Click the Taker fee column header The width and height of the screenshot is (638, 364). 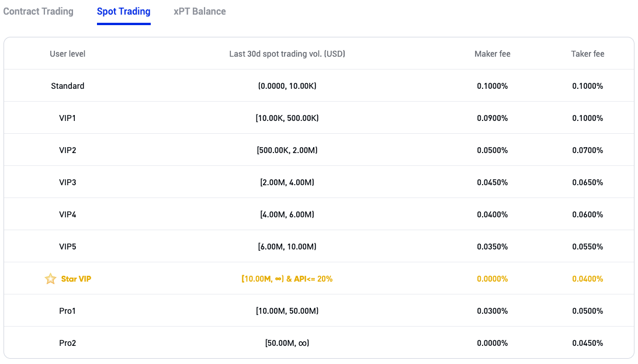587,54
